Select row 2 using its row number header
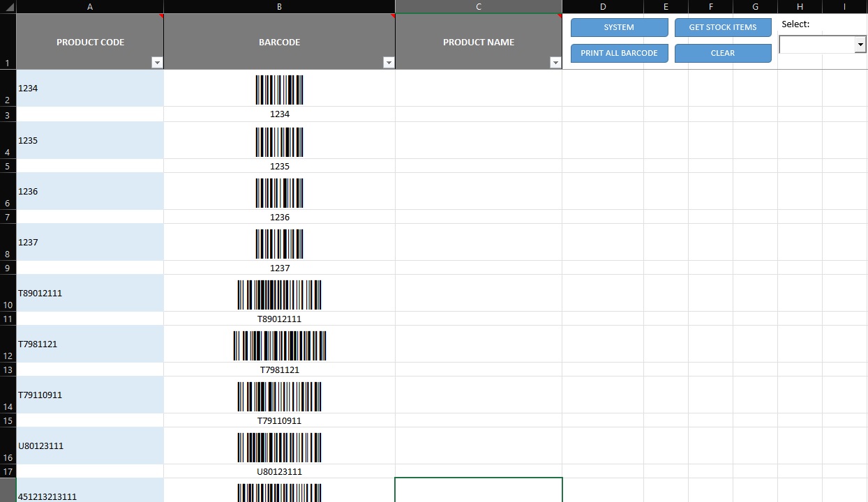 (7, 89)
